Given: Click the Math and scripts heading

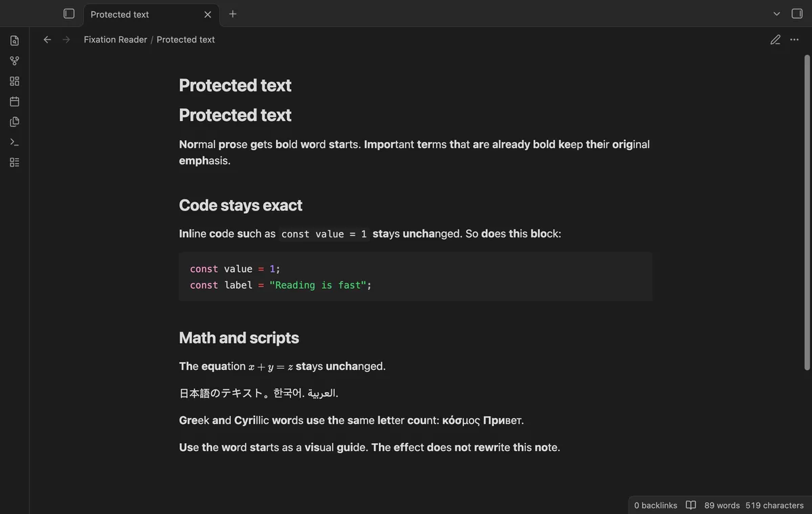Looking at the screenshot, I should (239, 337).
